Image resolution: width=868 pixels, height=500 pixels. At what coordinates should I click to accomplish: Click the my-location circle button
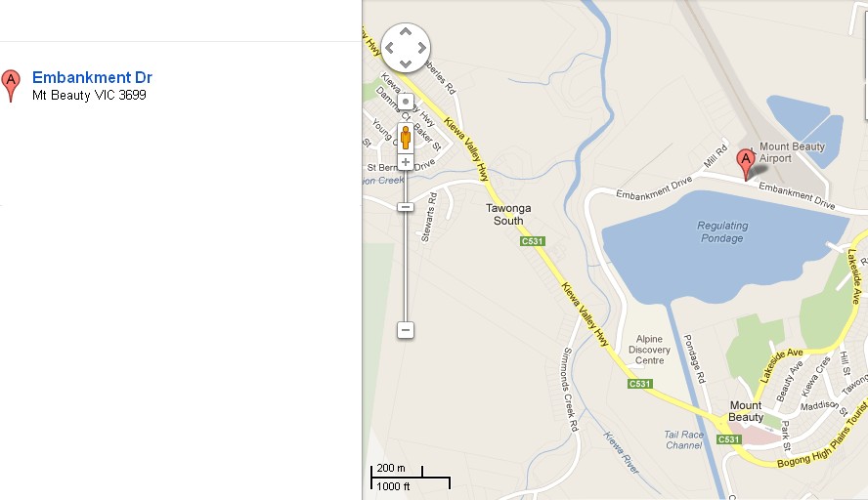pos(406,102)
